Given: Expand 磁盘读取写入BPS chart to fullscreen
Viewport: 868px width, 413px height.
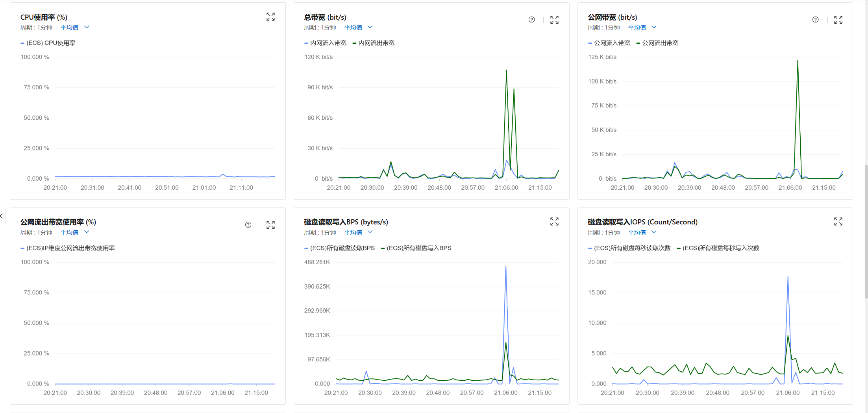Looking at the screenshot, I should click(x=554, y=222).
